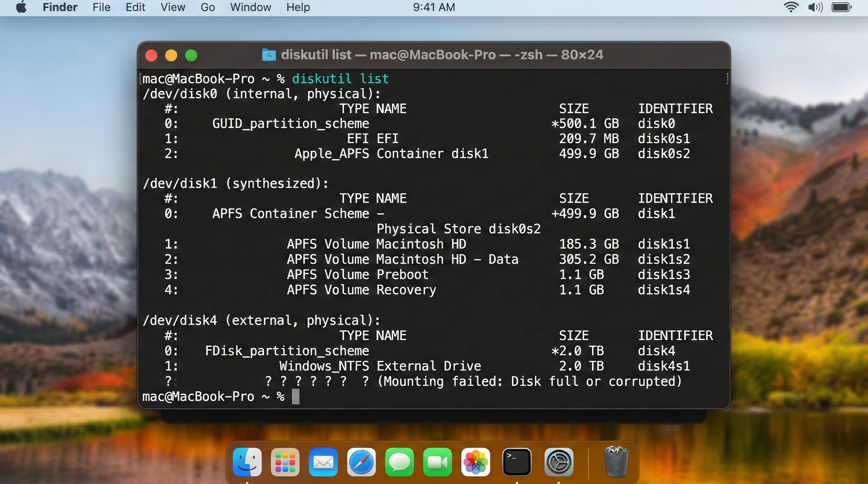868x484 pixels.
Task: Open the Apple menu
Action: 21,7
